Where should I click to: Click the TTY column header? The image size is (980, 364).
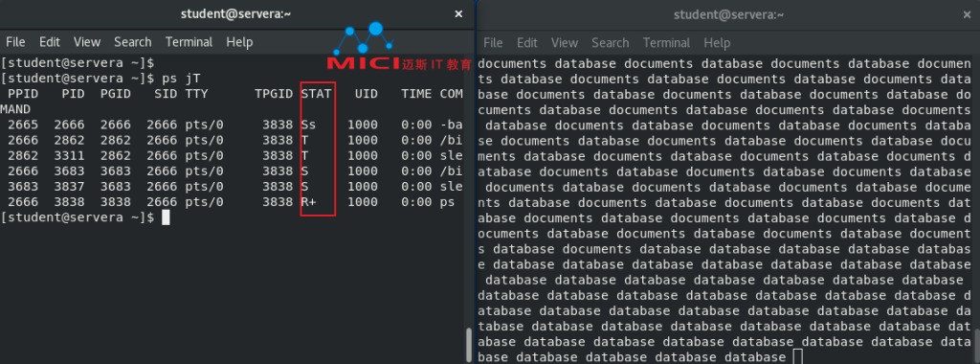pos(196,94)
